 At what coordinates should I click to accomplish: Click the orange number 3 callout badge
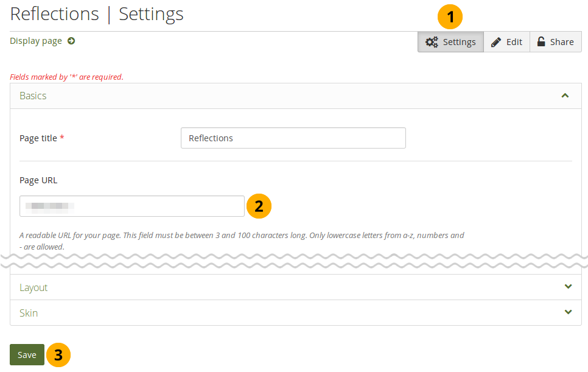(x=58, y=356)
